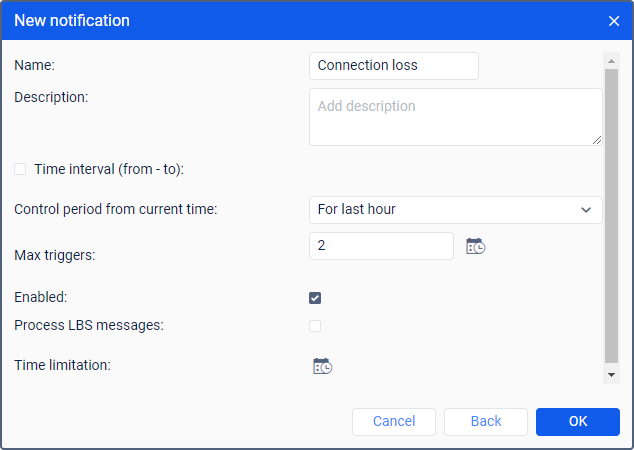Viewport: 634px width, 450px height.
Task: Close the New notification dialog
Action: pyautogui.click(x=614, y=20)
